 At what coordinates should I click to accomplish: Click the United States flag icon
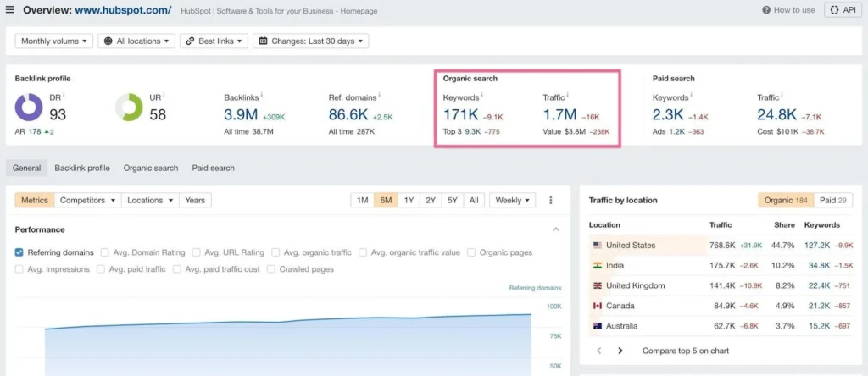598,245
